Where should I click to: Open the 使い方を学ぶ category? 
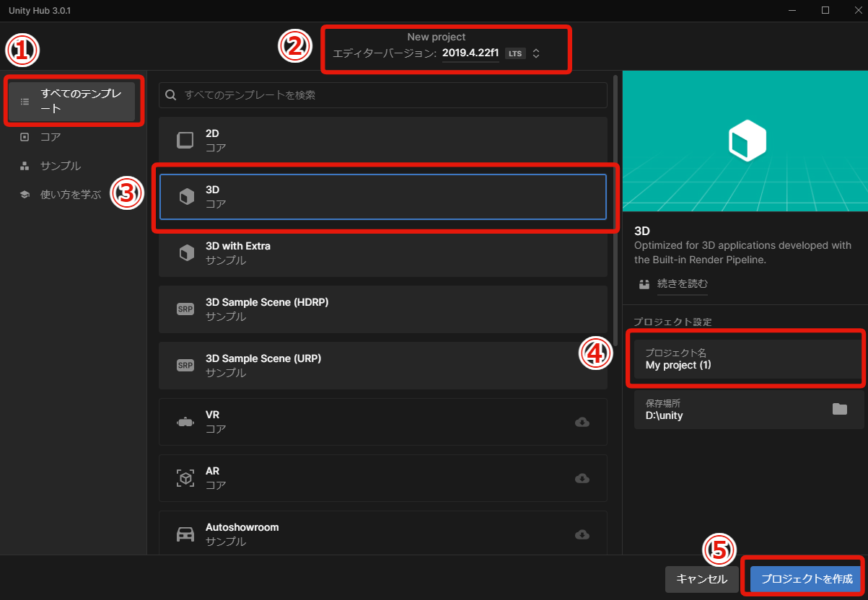[x=71, y=194]
